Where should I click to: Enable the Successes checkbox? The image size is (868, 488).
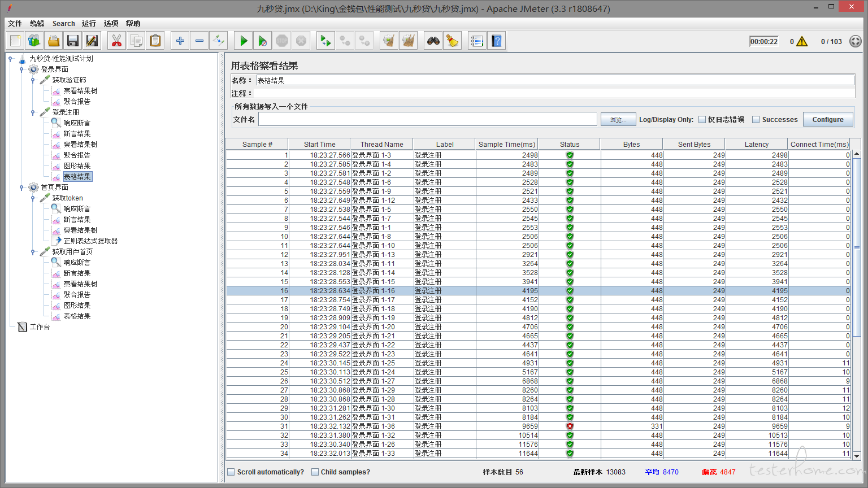click(x=756, y=120)
